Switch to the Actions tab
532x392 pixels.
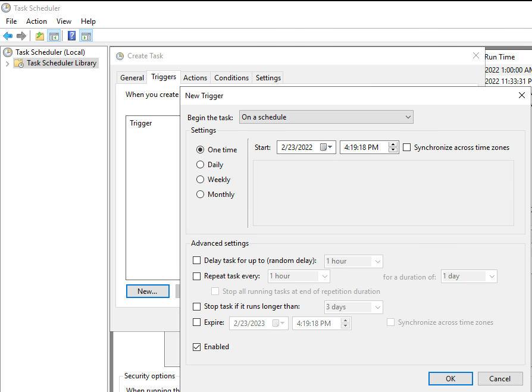[195, 78]
